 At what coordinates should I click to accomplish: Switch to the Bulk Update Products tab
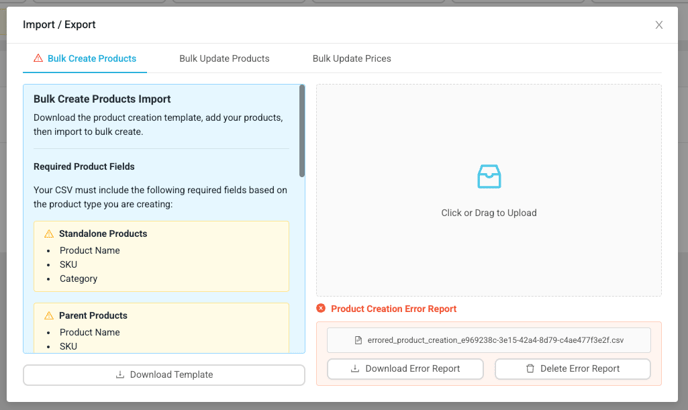(224, 59)
